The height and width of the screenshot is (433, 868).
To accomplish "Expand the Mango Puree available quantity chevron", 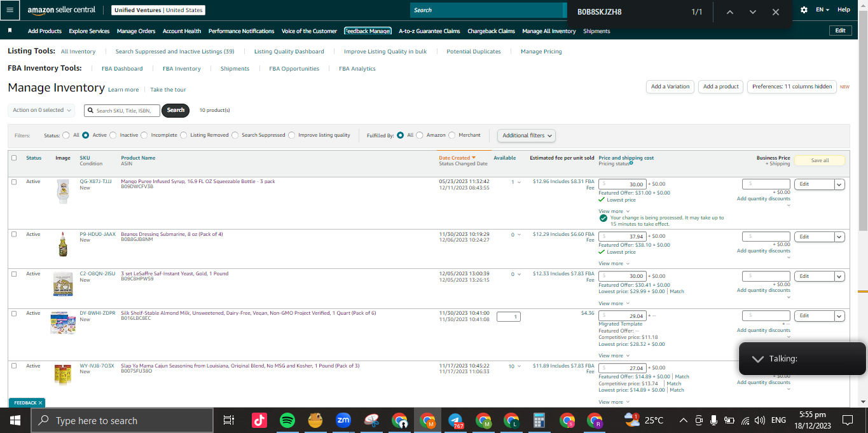I will 519,182.
